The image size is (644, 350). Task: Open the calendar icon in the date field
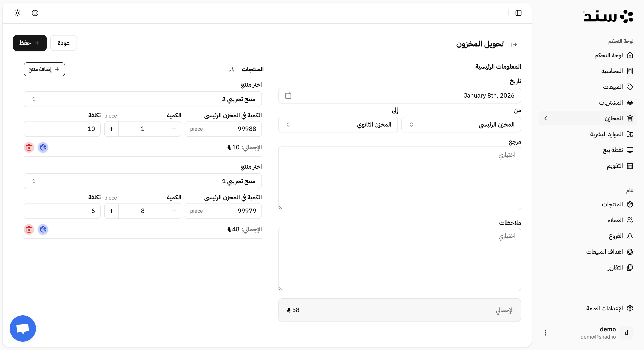point(288,96)
